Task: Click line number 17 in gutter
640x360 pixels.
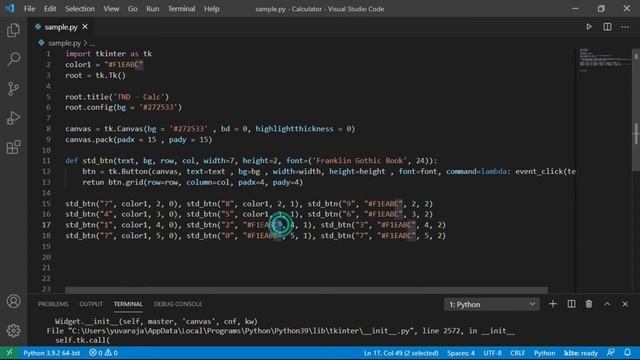Action: 46,225
